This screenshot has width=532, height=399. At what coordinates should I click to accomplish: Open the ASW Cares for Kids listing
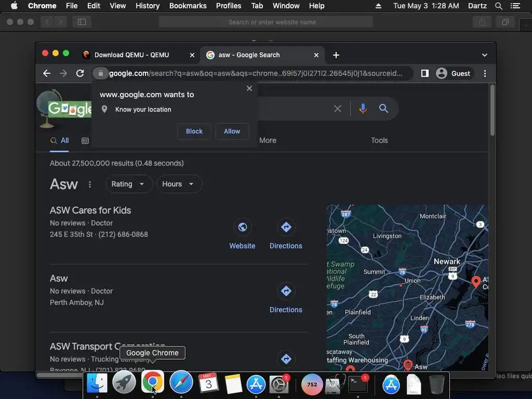click(90, 210)
